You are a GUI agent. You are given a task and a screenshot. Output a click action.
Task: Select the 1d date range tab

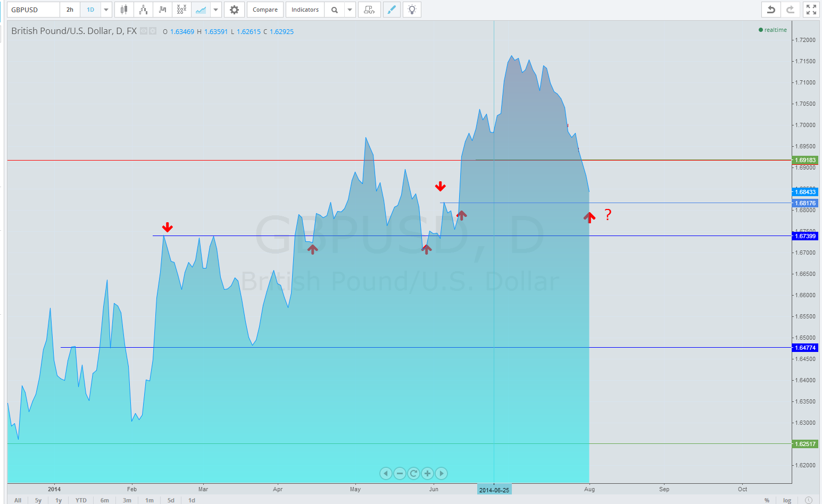(192, 500)
